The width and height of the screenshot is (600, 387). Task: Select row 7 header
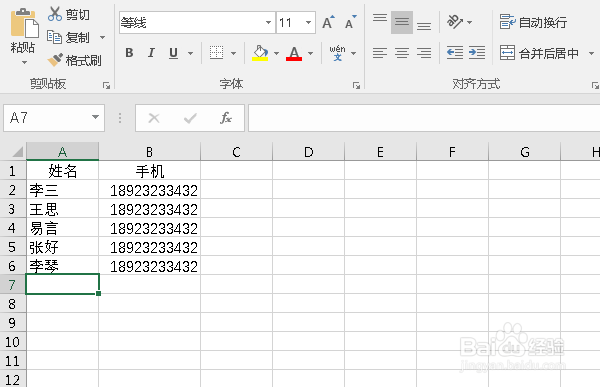(13, 284)
